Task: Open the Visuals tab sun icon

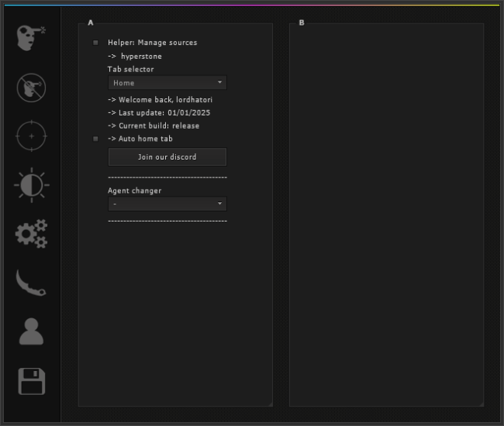Action: pyautogui.click(x=32, y=185)
